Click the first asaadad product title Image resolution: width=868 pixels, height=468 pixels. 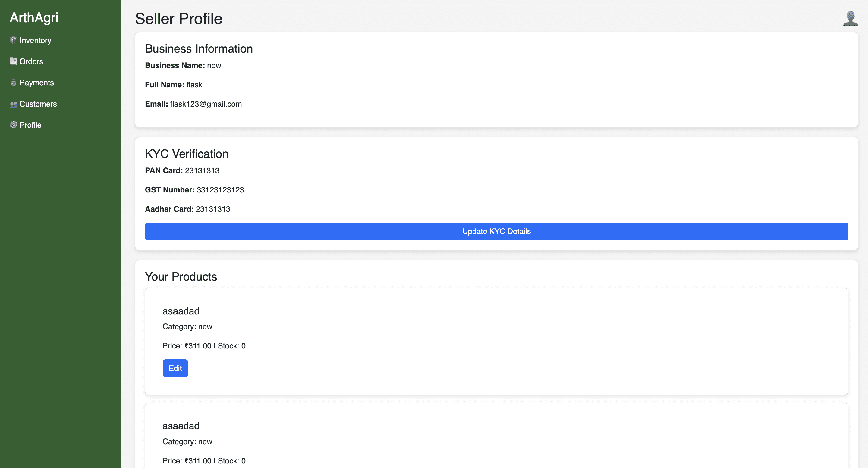(181, 311)
